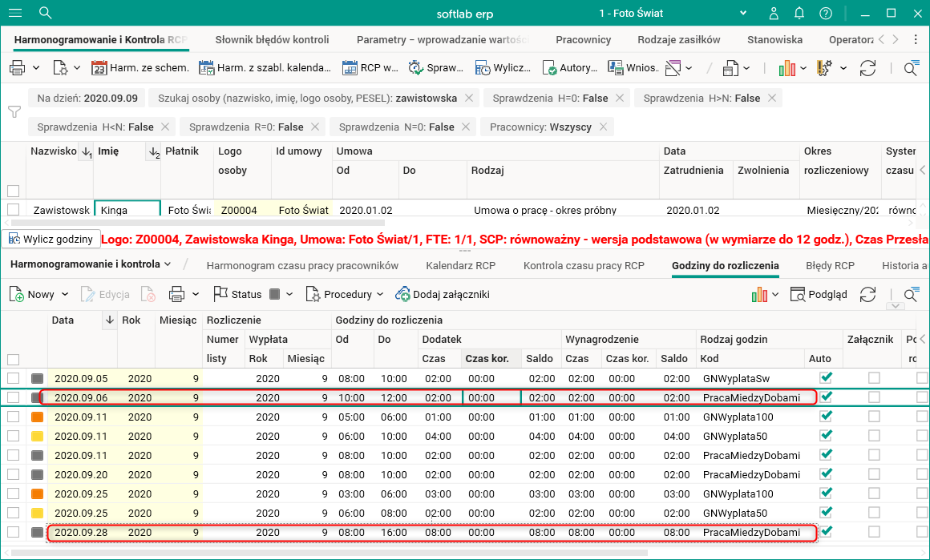
Task: Open search with magnifier icon in title bar
Action: pos(45,13)
